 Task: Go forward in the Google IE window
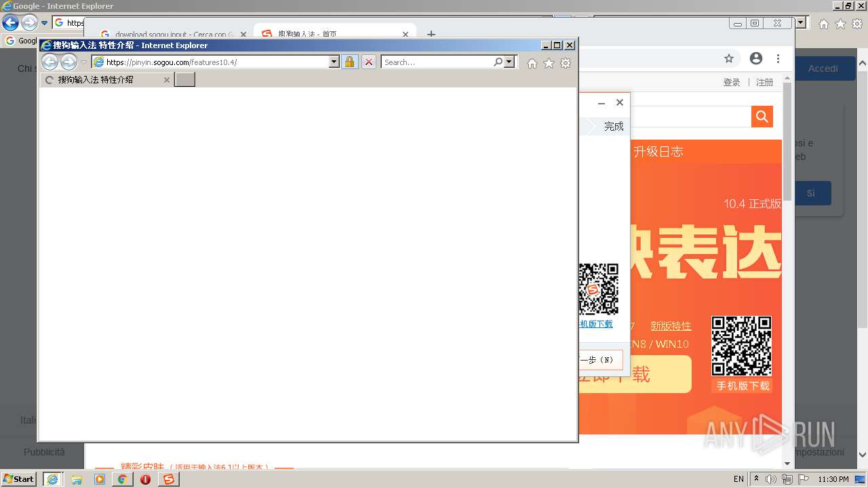click(x=29, y=23)
